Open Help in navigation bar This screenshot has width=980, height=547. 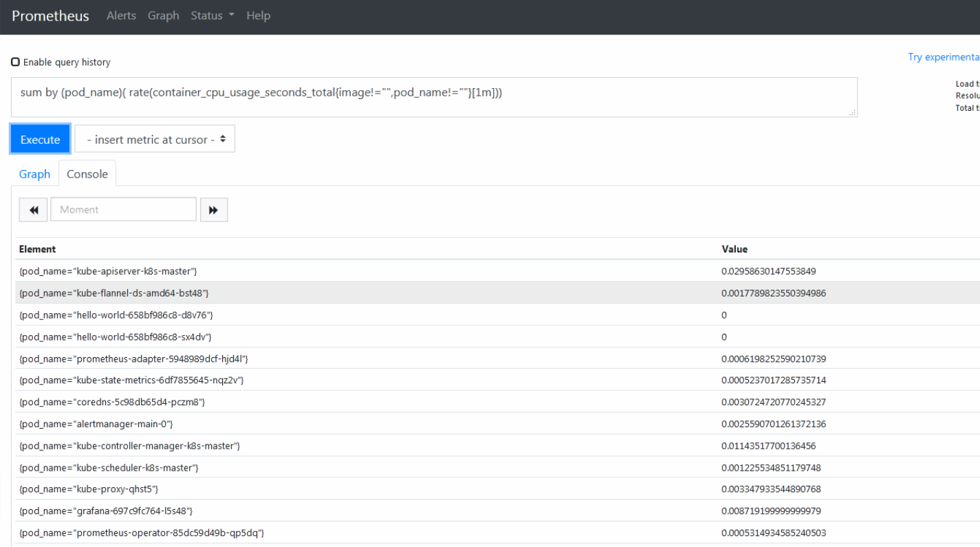[258, 15]
